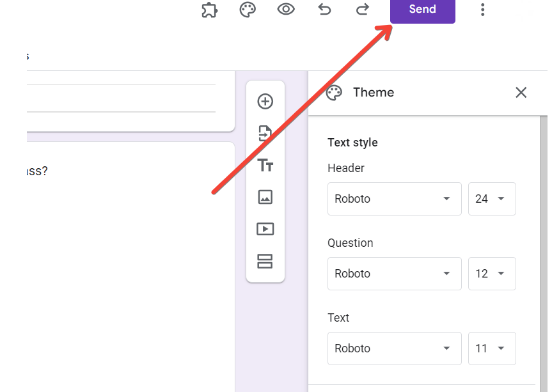
Task: Add a new section
Action: pos(265,261)
